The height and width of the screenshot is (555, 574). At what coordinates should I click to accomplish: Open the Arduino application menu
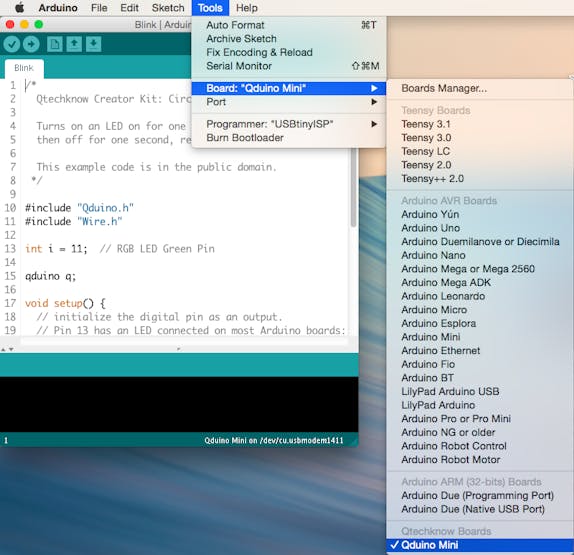(x=58, y=8)
